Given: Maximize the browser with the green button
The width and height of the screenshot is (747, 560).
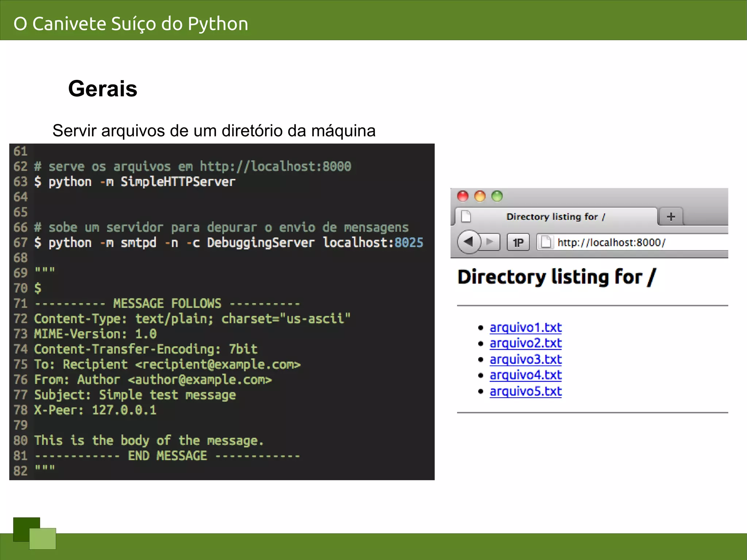Looking at the screenshot, I should [x=497, y=196].
